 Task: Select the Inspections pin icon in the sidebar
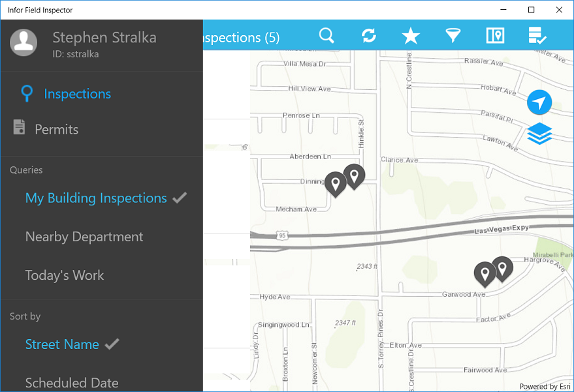[x=26, y=93]
